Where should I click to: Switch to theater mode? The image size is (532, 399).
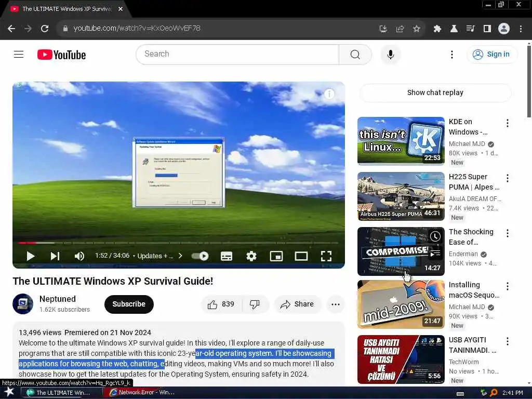point(301,256)
